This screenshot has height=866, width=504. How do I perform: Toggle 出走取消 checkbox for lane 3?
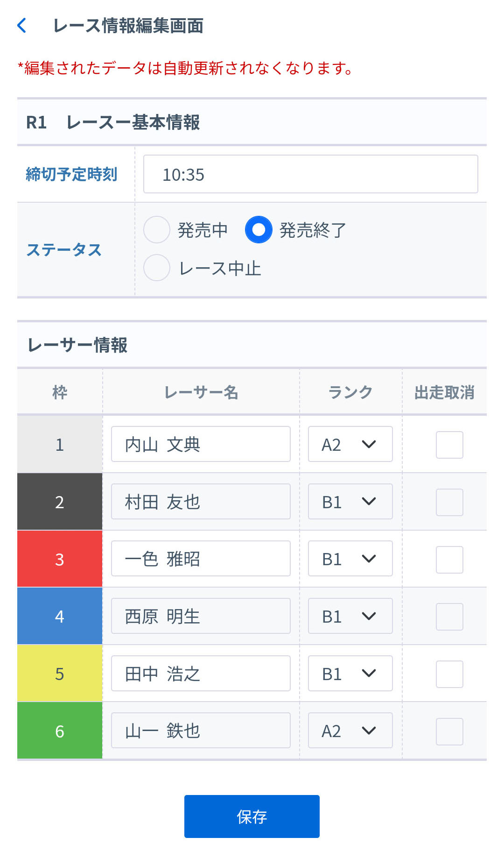(449, 560)
